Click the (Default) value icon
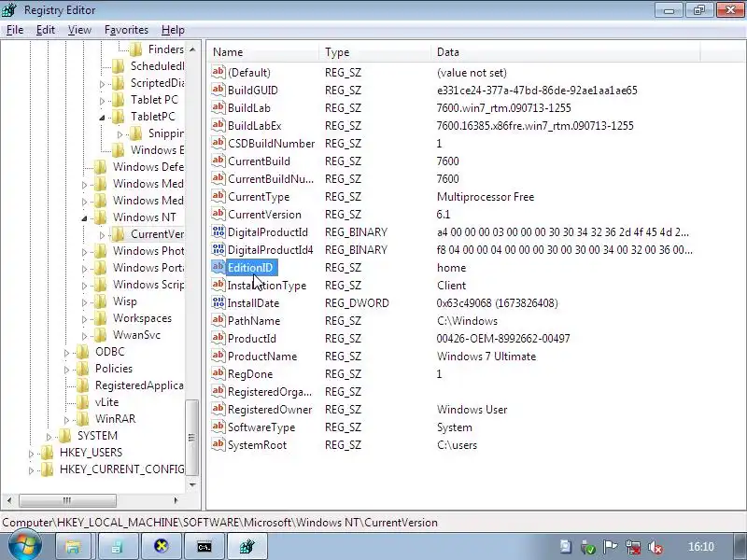 point(218,72)
